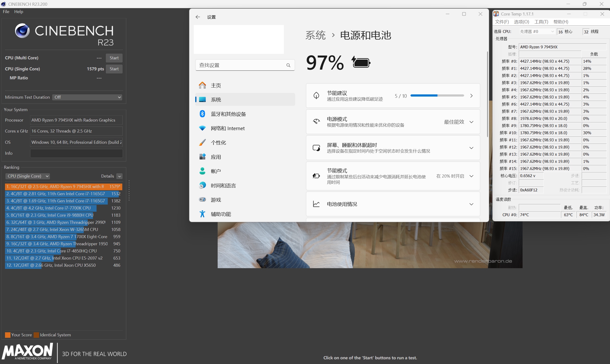Screen dimensions: 610x364
Task: Expand the 电源模式 最佳能效 dropdown
Action: point(459,122)
